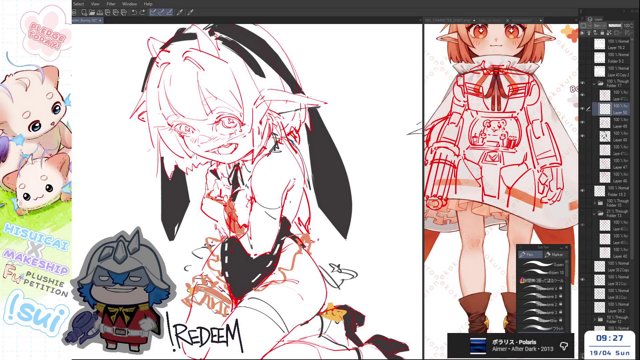The image size is (640, 360).
Task: Close the Sub Tool floating panel
Action: 567,247
